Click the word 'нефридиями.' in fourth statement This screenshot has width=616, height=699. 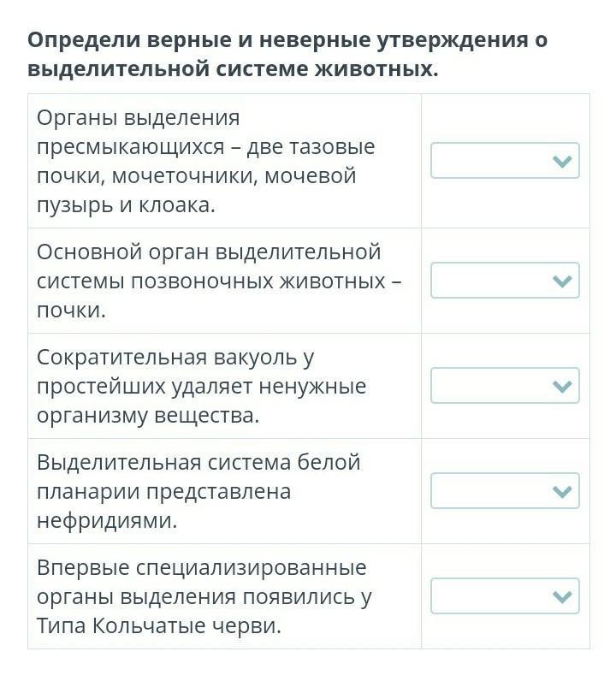(x=107, y=520)
